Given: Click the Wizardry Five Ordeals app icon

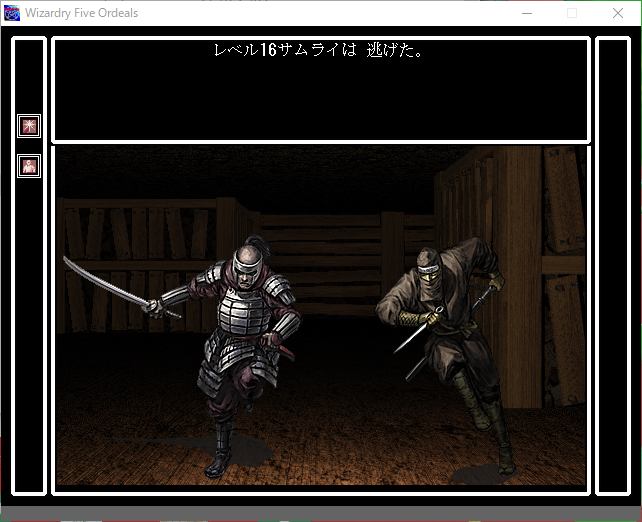Looking at the screenshot, I should pyautogui.click(x=12, y=13).
